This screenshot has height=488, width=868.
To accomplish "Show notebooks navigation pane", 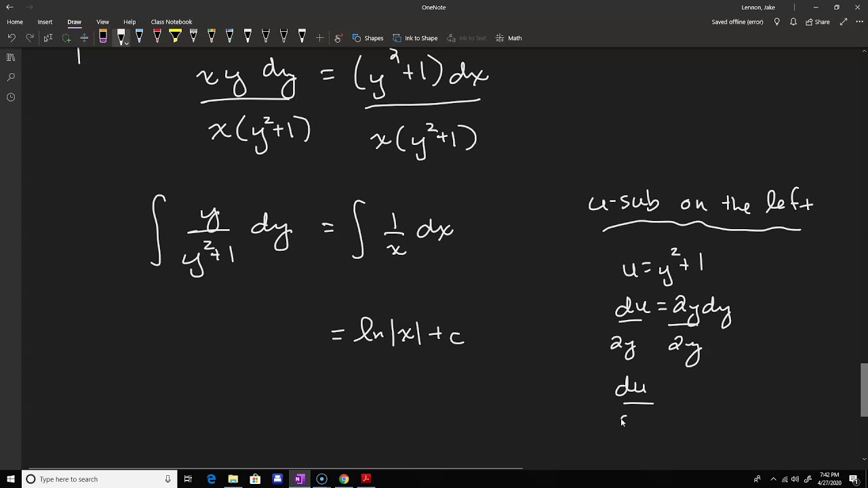I will (11, 58).
